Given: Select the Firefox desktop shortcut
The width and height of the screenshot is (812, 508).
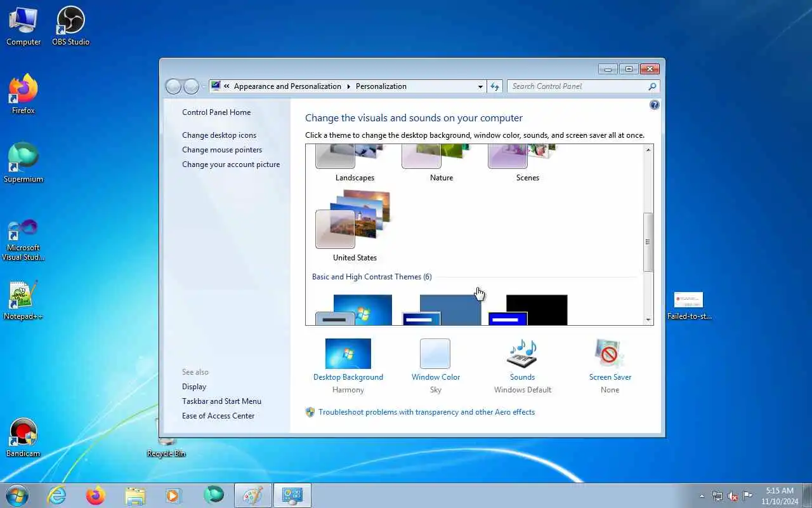Looking at the screenshot, I should point(23,95).
